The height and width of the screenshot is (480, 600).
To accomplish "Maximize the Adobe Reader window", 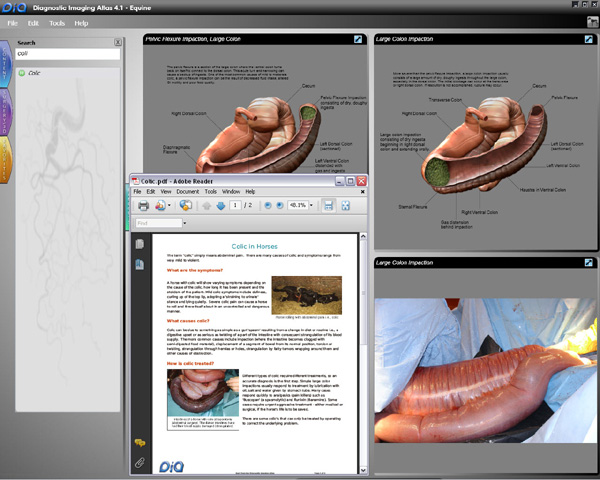I will (350, 181).
